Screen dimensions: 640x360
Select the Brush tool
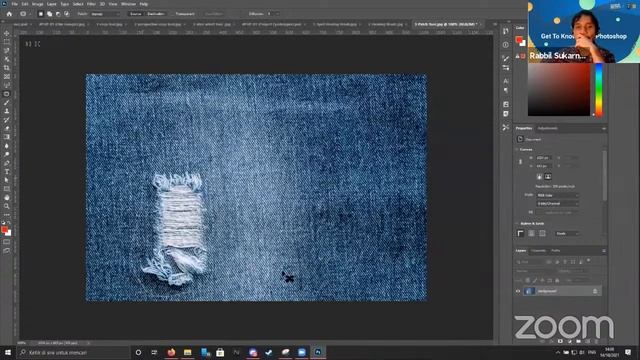tap(7, 102)
